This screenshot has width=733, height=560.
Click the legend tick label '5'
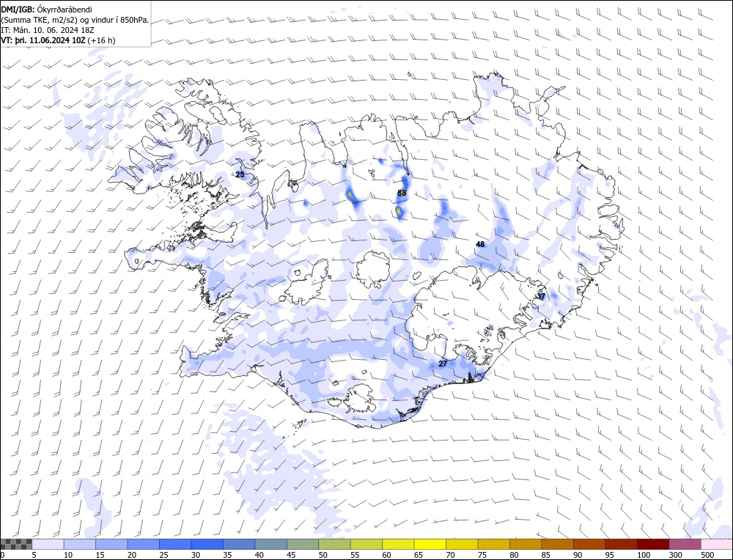(x=34, y=555)
